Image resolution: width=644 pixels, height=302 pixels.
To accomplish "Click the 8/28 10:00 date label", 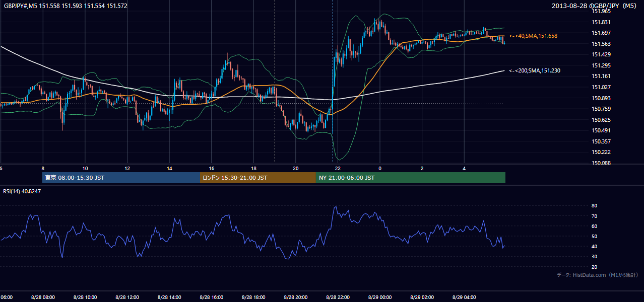I will (x=85, y=297).
